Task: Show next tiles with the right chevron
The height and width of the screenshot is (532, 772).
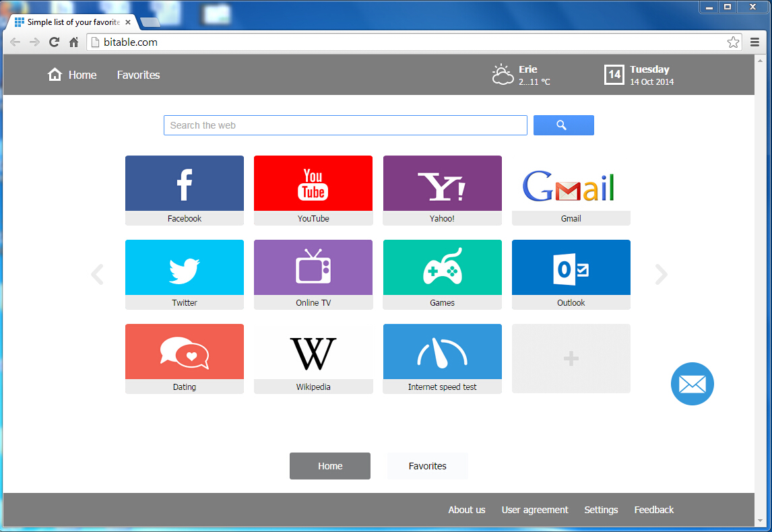Action: (662, 274)
